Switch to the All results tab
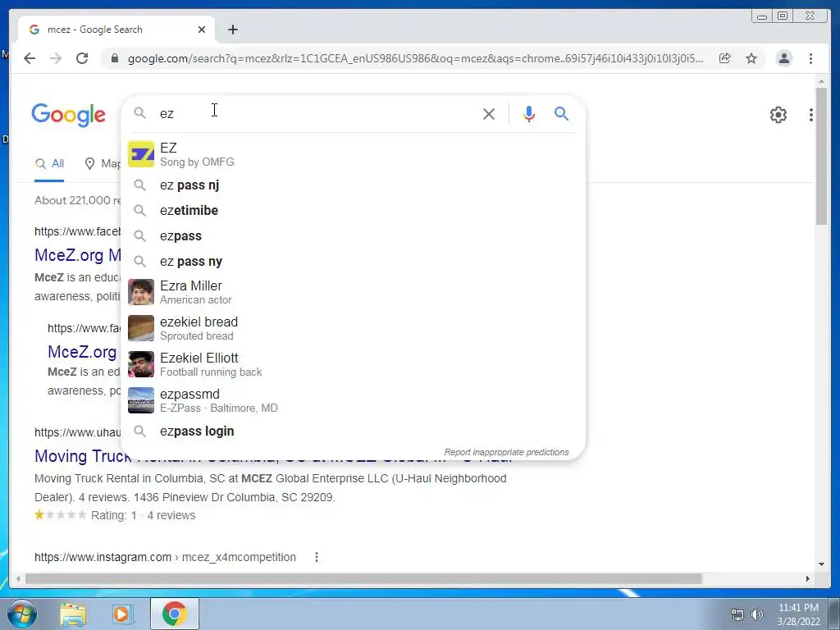840x630 pixels. coord(49,164)
